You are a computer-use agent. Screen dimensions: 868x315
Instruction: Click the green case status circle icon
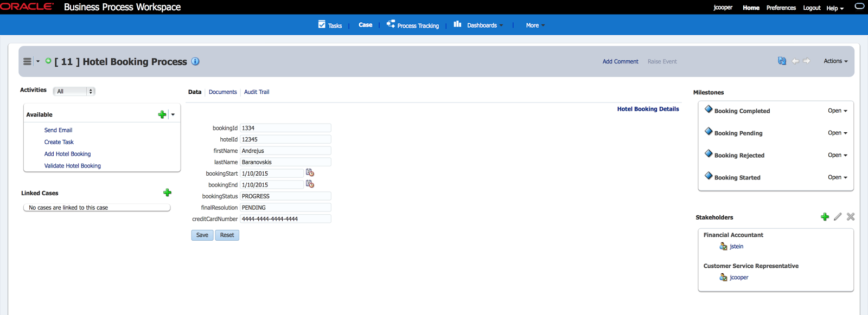[x=48, y=61]
